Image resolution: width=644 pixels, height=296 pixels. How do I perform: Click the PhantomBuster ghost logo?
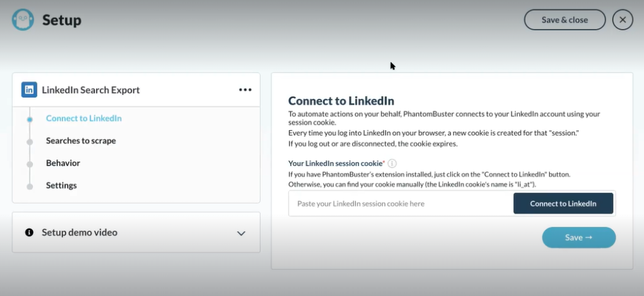pyautogui.click(x=23, y=19)
